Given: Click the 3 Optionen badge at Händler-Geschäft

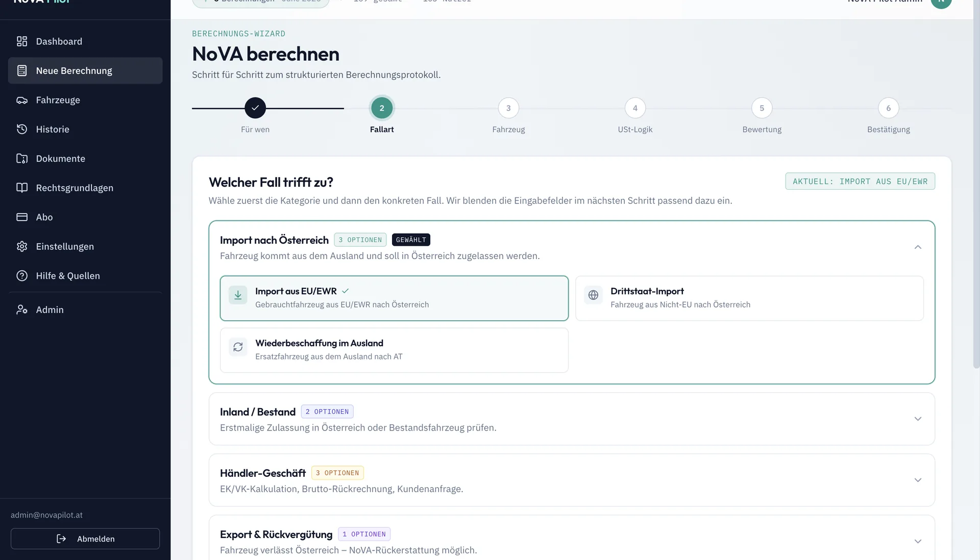Looking at the screenshot, I should [337, 473].
